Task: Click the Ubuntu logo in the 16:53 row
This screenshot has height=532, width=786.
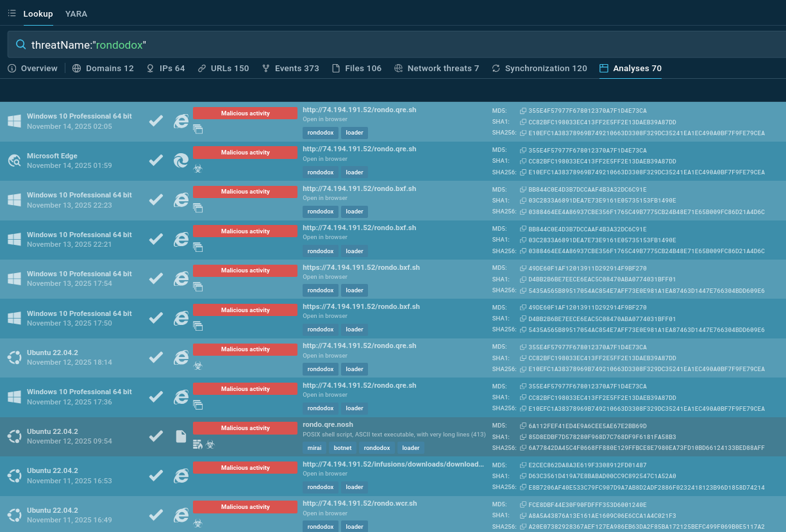Action: point(14,476)
